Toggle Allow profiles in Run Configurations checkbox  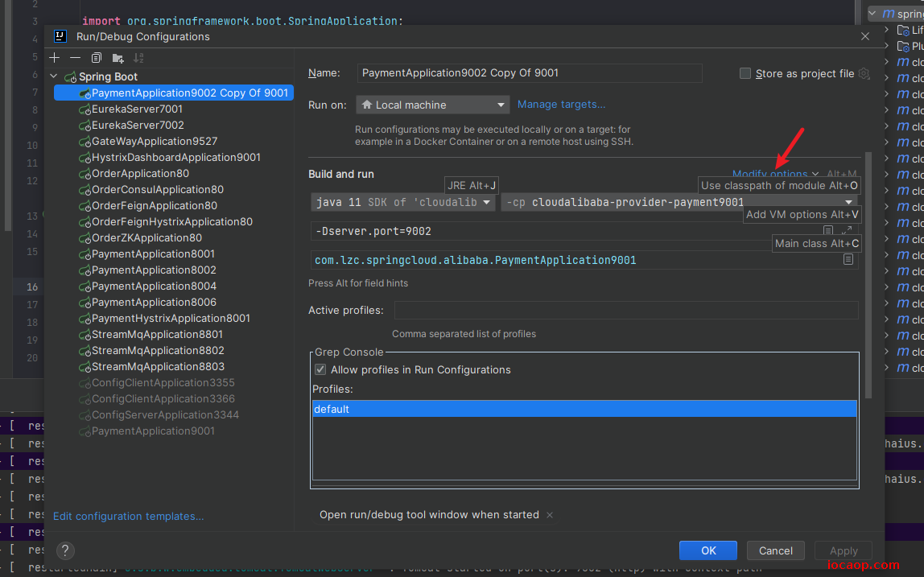click(x=320, y=369)
